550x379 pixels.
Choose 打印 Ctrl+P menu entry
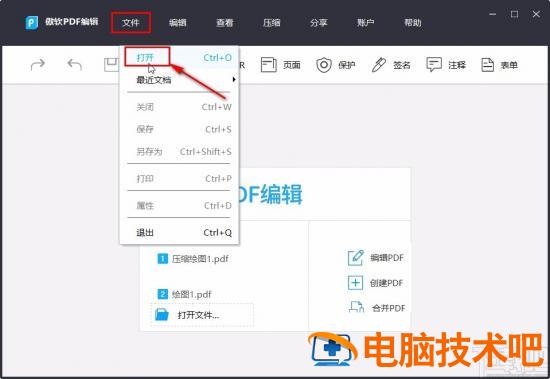pyautogui.click(x=179, y=179)
